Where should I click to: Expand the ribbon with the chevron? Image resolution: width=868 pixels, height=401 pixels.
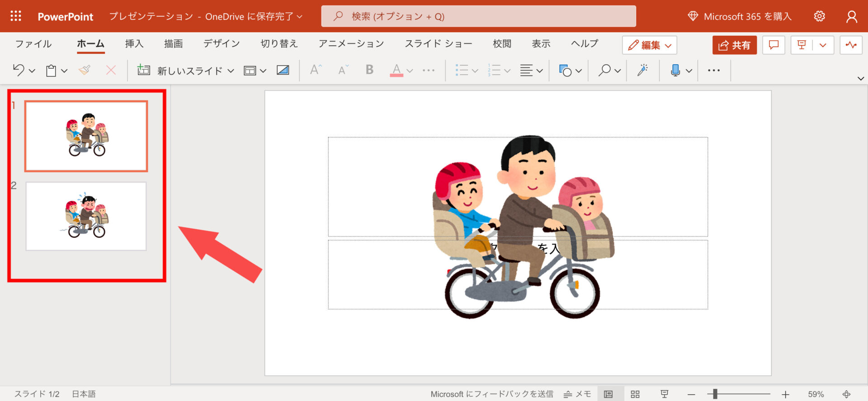(861, 79)
